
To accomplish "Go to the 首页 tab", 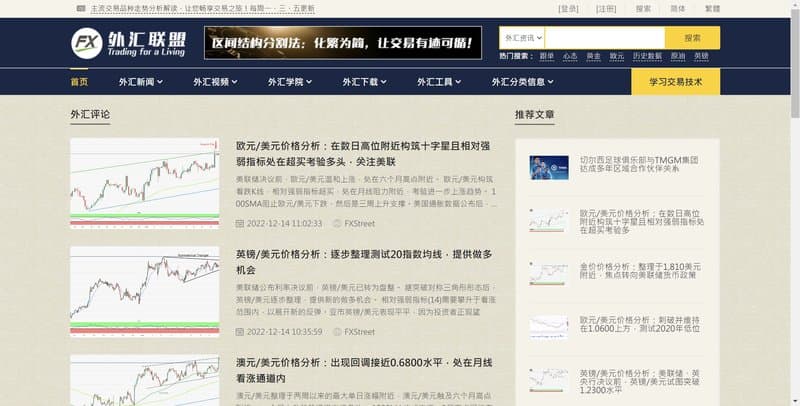I will (79, 82).
